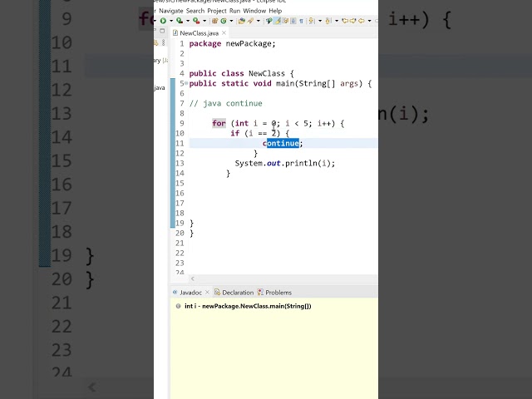Open the Run menu
Image resolution: width=532 pixels, height=399 pixels.
[234, 11]
